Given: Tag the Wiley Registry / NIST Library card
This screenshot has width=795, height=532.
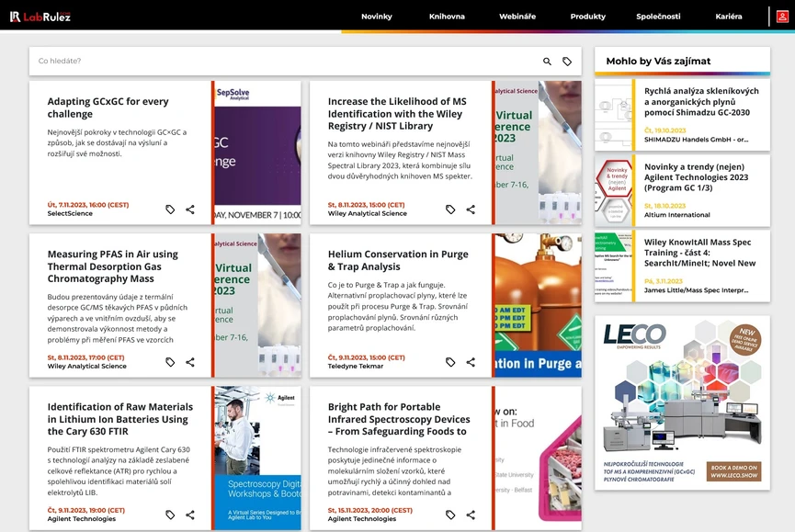Looking at the screenshot, I should (x=450, y=209).
